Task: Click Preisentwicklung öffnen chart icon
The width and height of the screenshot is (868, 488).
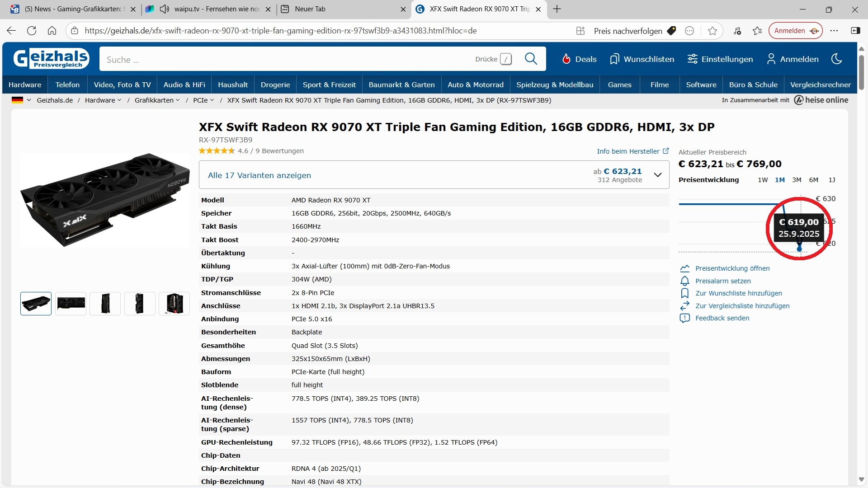Action: pos(685,268)
